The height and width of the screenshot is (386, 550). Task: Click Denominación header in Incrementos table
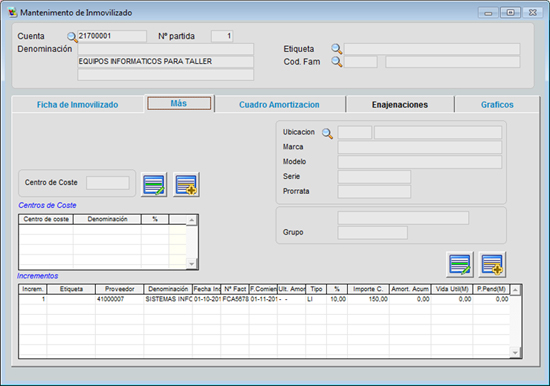pos(168,289)
